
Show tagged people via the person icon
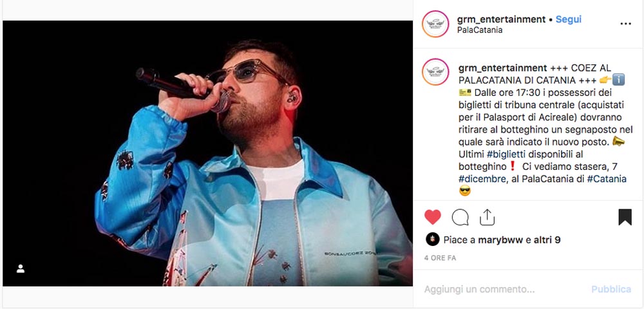pos(20,269)
